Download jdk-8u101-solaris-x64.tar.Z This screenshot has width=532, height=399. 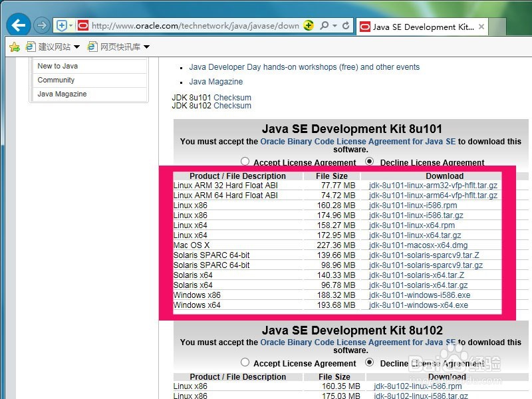pyautogui.click(x=417, y=275)
